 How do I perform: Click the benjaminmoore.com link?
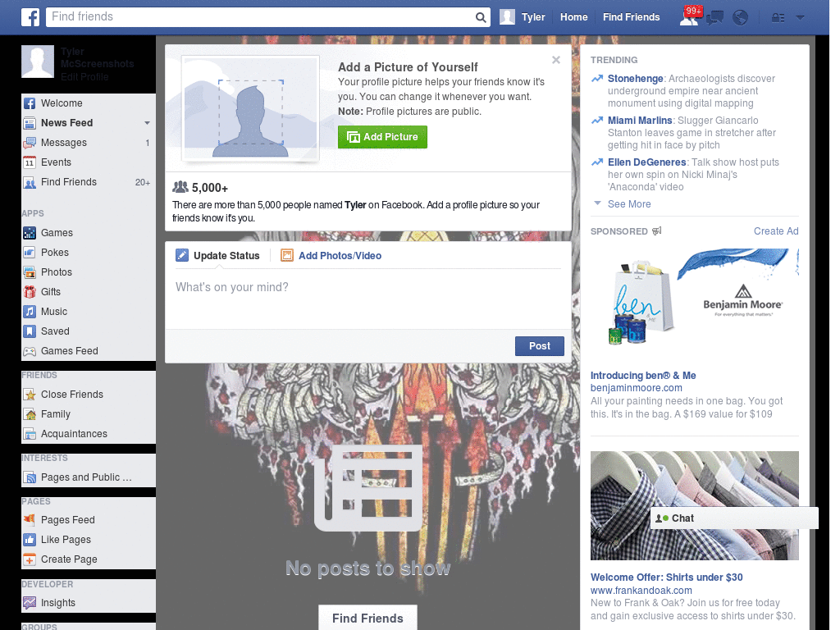[637, 388]
